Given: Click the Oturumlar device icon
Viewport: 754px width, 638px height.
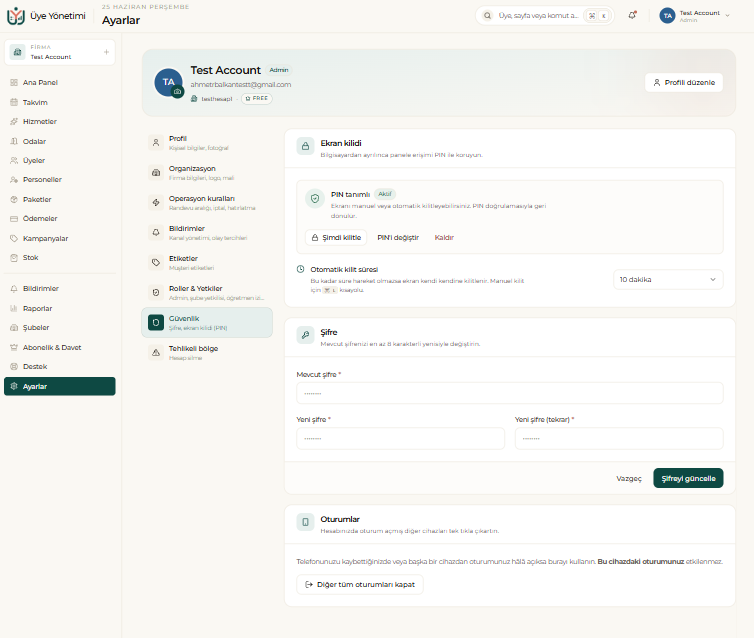Looking at the screenshot, I should pyautogui.click(x=305, y=522).
